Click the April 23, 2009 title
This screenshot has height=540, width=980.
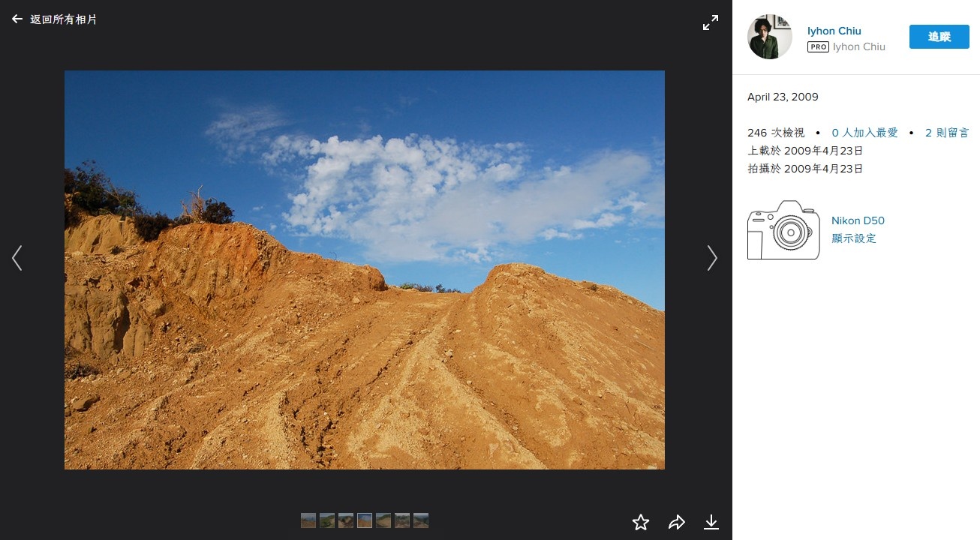(x=783, y=97)
